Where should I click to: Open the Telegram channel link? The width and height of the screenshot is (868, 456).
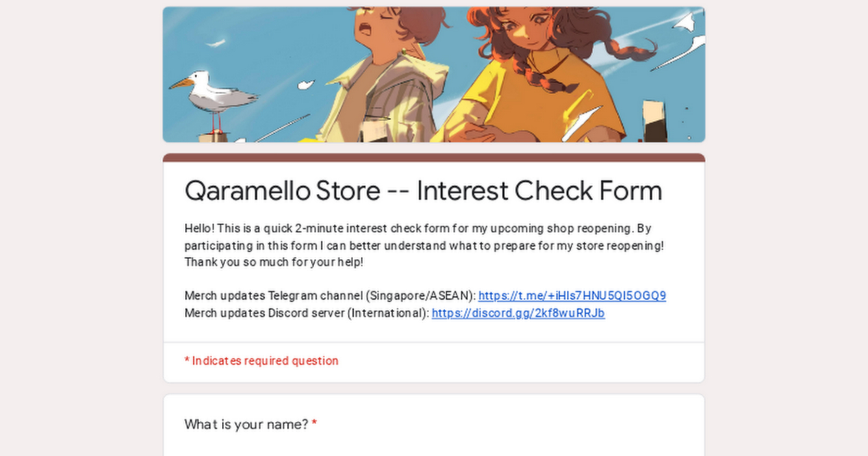click(x=572, y=296)
